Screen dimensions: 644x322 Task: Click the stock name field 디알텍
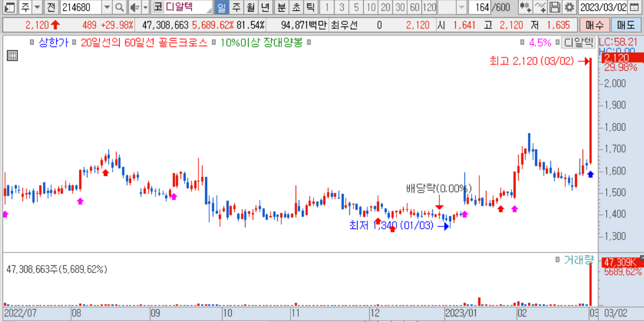tap(188, 7)
